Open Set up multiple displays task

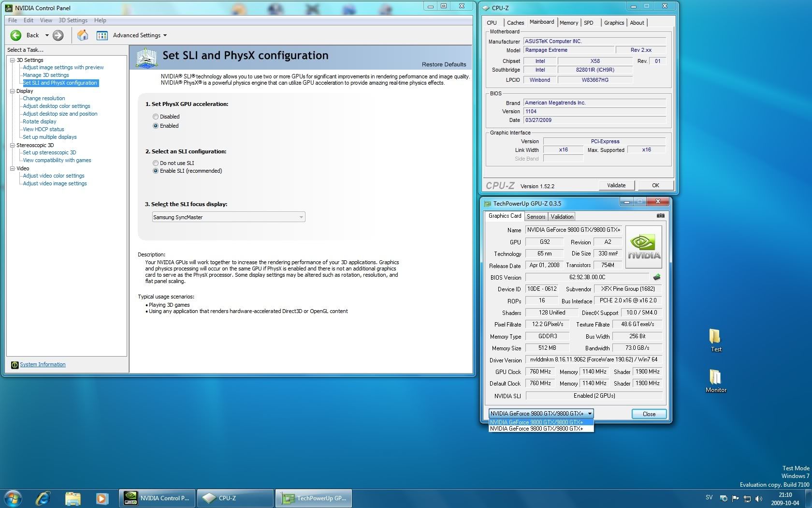pyautogui.click(x=50, y=137)
